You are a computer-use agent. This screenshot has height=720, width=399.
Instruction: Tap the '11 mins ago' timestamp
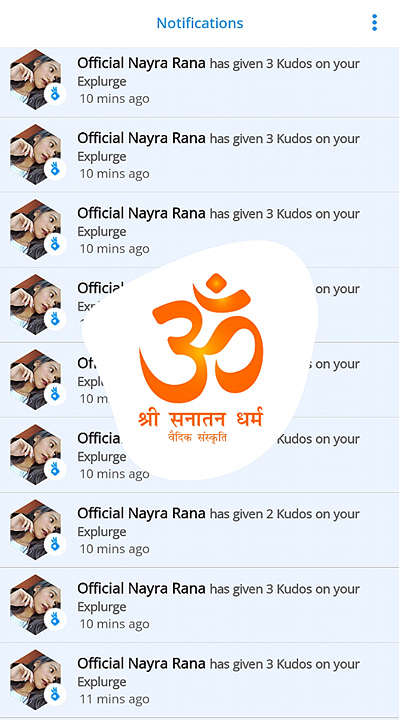click(114, 699)
